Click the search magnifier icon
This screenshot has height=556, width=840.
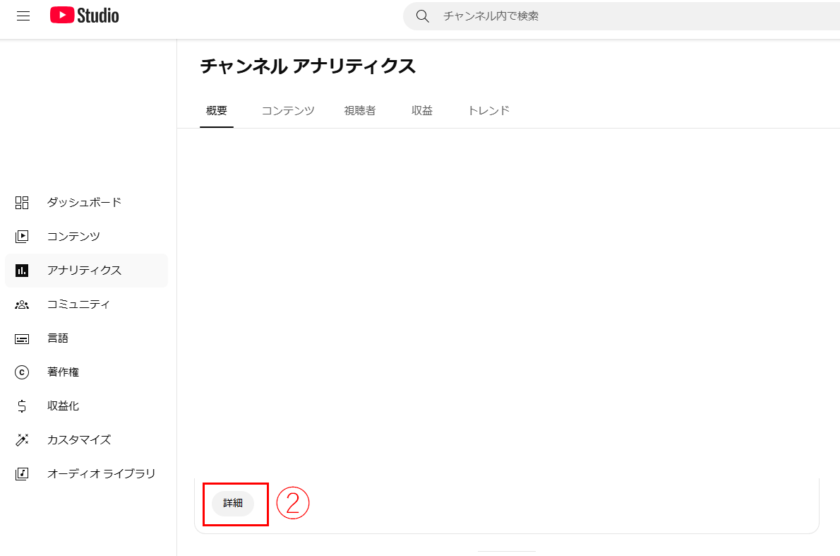click(422, 16)
